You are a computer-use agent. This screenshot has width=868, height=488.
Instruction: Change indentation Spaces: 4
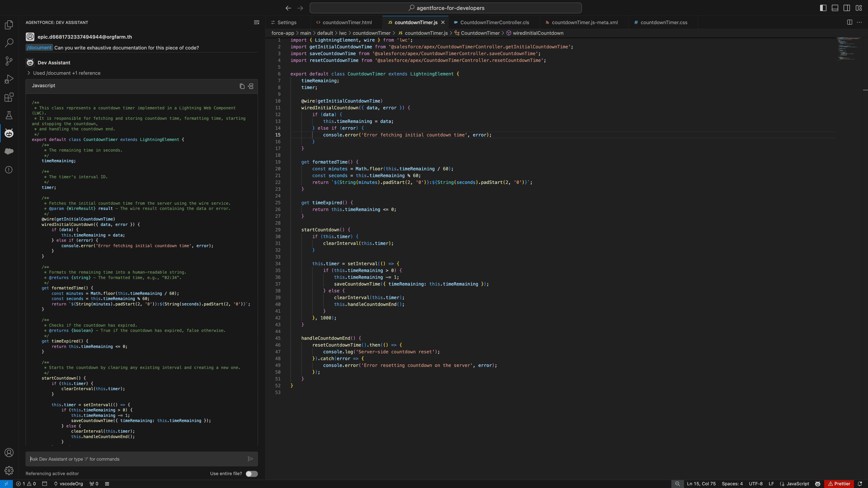(732, 484)
